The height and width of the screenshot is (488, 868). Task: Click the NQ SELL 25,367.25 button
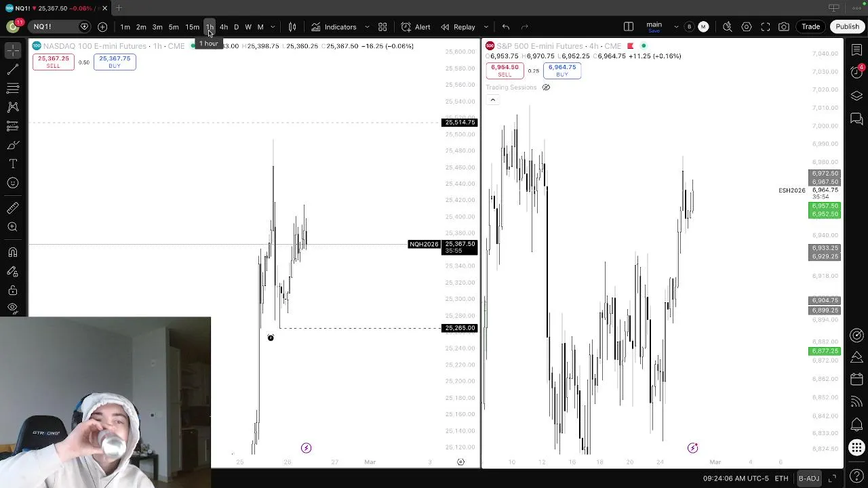54,62
